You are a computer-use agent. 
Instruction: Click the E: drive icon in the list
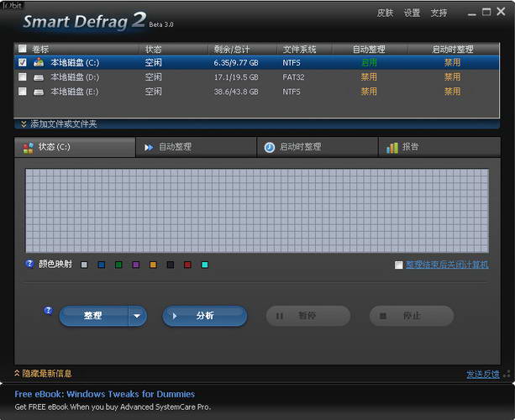[39, 92]
